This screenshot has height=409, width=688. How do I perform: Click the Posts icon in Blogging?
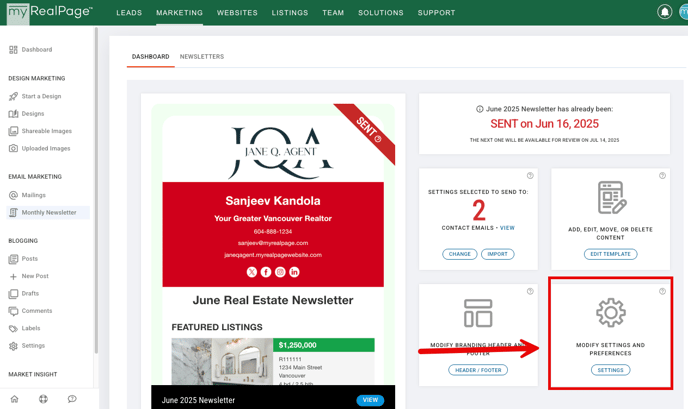(13, 259)
